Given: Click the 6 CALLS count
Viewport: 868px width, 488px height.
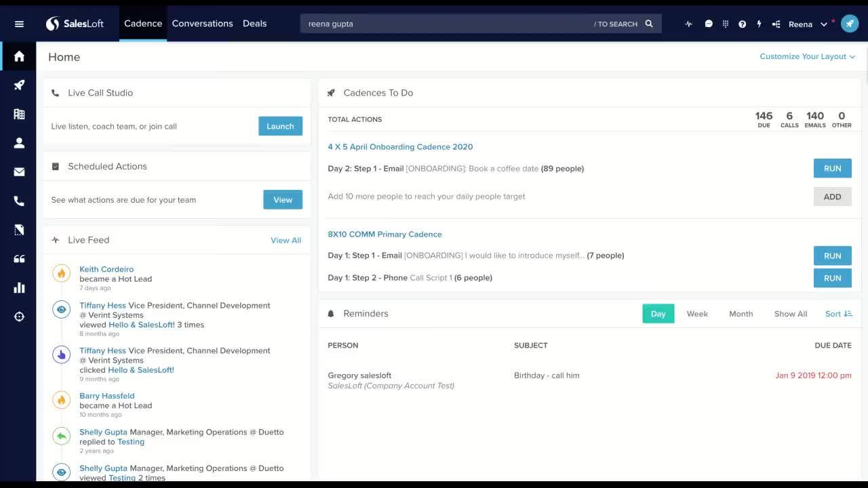Looking at the screenshot, I should coord(789,119).
